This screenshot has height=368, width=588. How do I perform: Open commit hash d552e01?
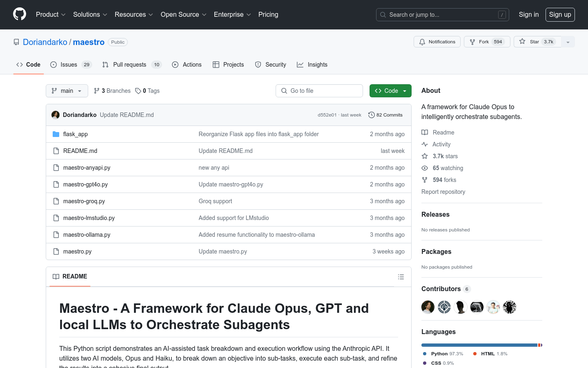(x=327, y=115)
